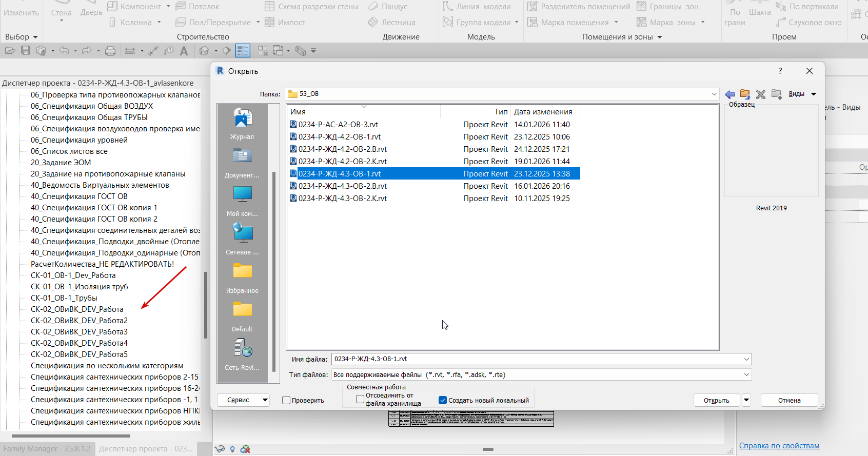Screen dimensions: 868x456
Task: Open the Журнал (History) place in sidebar
Action: click(x=242, y=124)
